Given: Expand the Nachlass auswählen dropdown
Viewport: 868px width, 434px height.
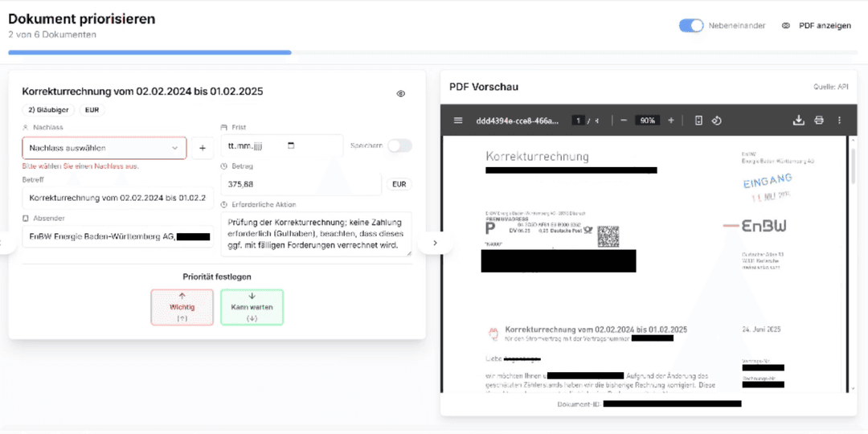Looking at the screenshot, I should click(104, 148).
